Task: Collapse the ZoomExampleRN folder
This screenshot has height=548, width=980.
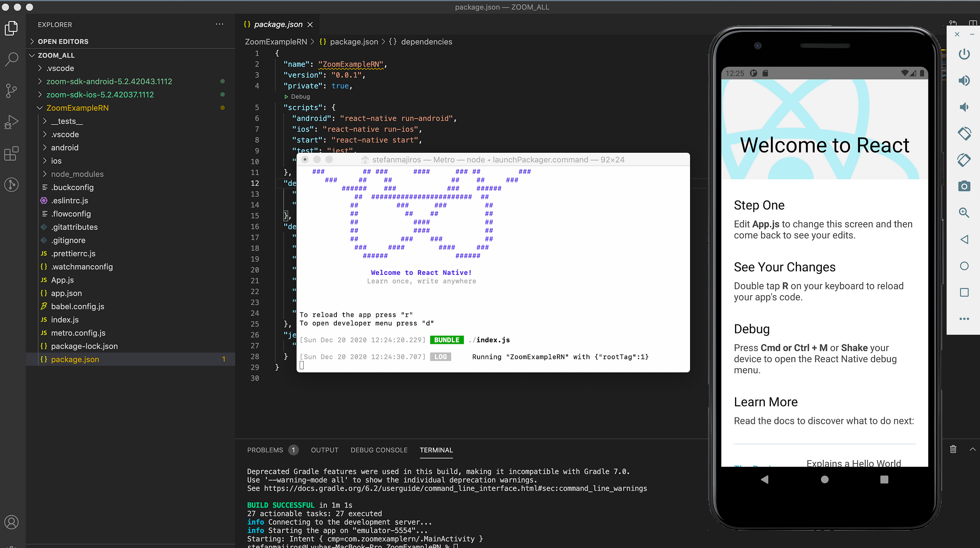Action: pos(77,108)
